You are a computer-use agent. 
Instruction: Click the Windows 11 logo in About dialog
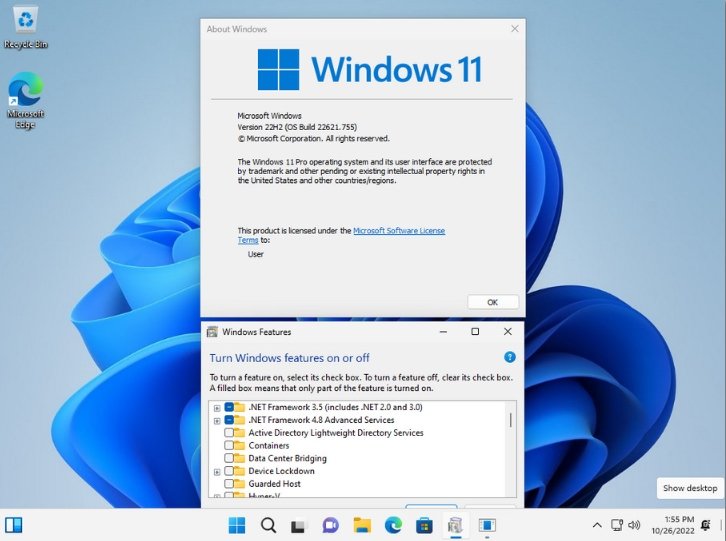click(x=369, y=69)
